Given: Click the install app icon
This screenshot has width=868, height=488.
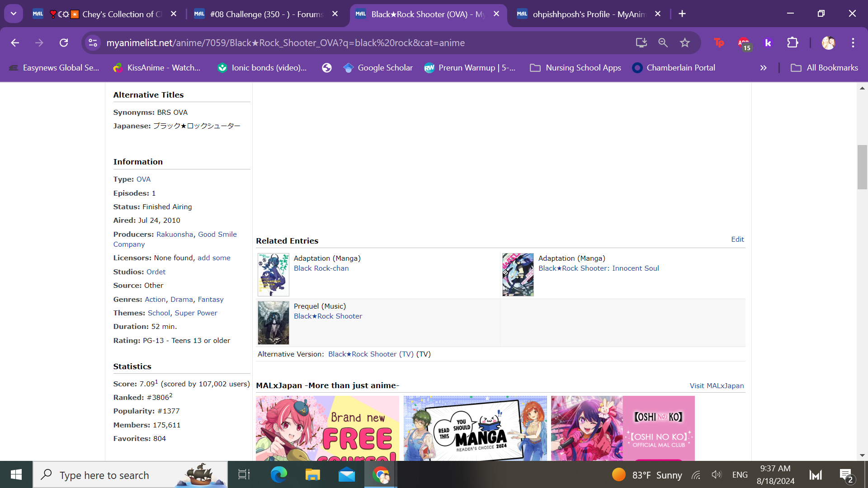Looking at the screenshot, I should 641,42.
